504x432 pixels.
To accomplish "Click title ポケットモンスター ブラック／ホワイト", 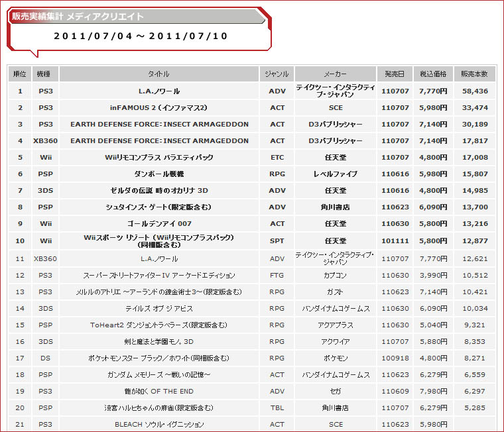I will [x=159, y=358].
